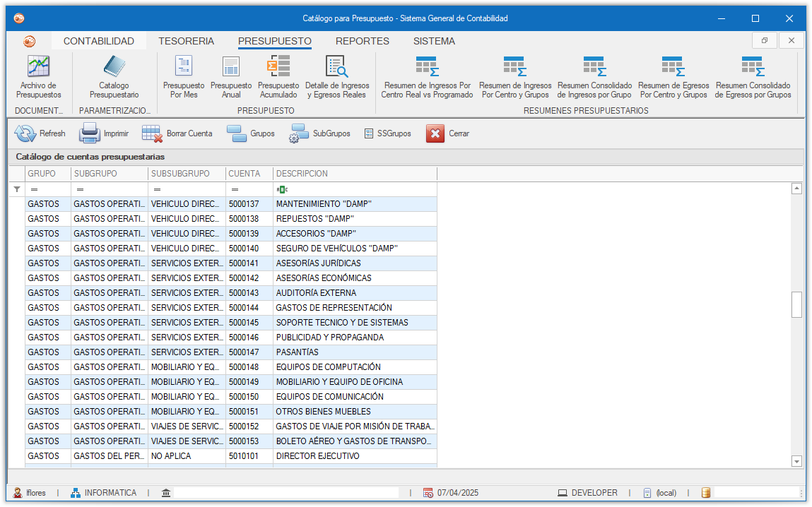The image size is (812, 507).
Task: Open filter operator for GRUPO column
Action: (x=34, y=189)
